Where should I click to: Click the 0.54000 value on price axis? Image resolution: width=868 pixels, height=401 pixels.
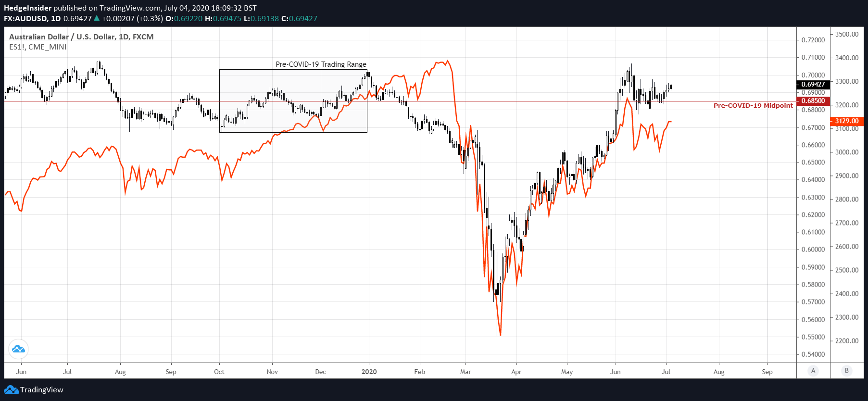point(813,354)
